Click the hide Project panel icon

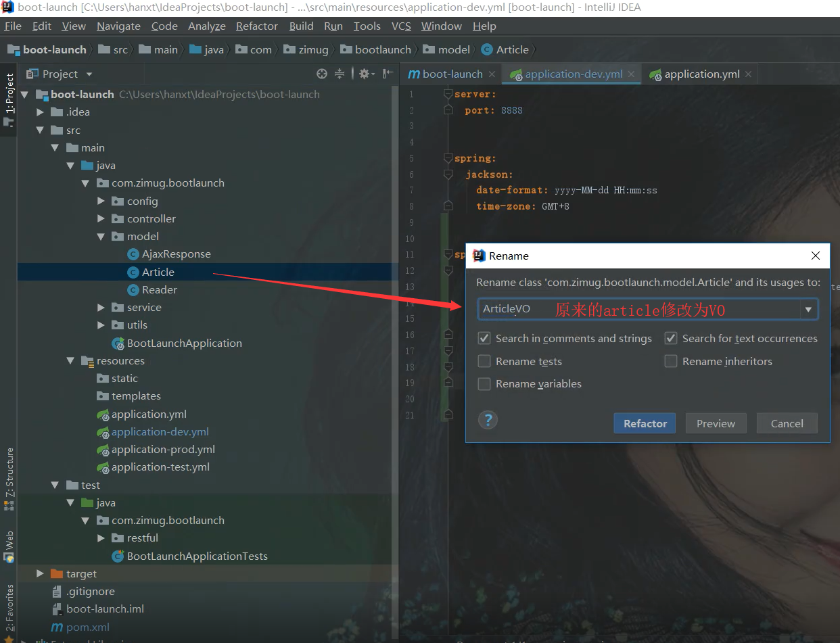click(388, 74)
